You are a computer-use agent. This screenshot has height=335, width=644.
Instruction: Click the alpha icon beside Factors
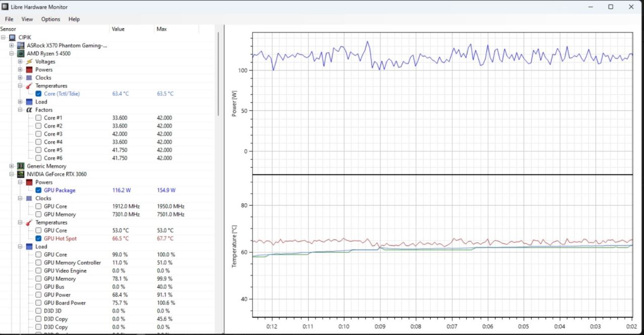(x=29, y=110)
